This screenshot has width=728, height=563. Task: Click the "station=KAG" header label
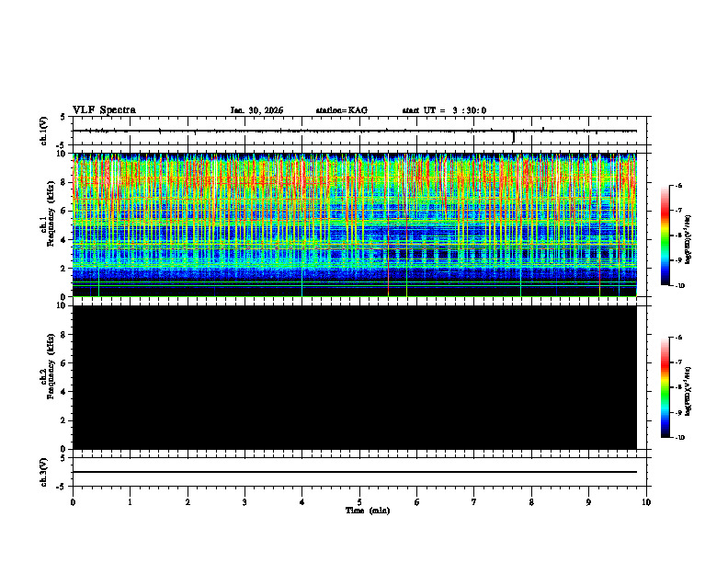pos(342,110)
